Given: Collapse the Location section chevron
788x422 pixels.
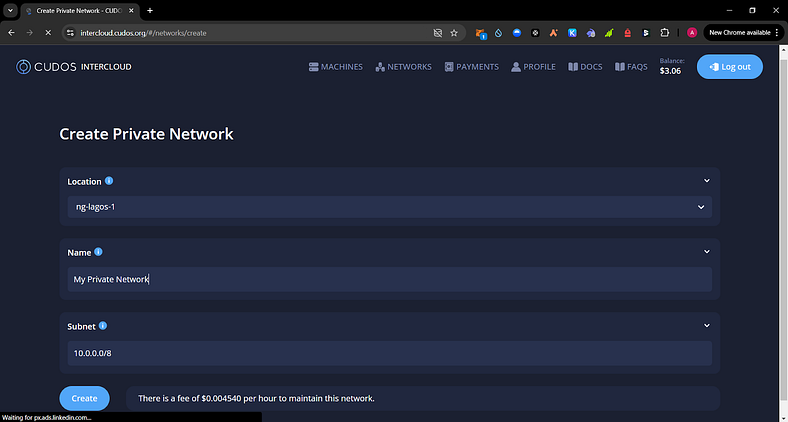Looking at the screenshot, I should tap(707, 181).
